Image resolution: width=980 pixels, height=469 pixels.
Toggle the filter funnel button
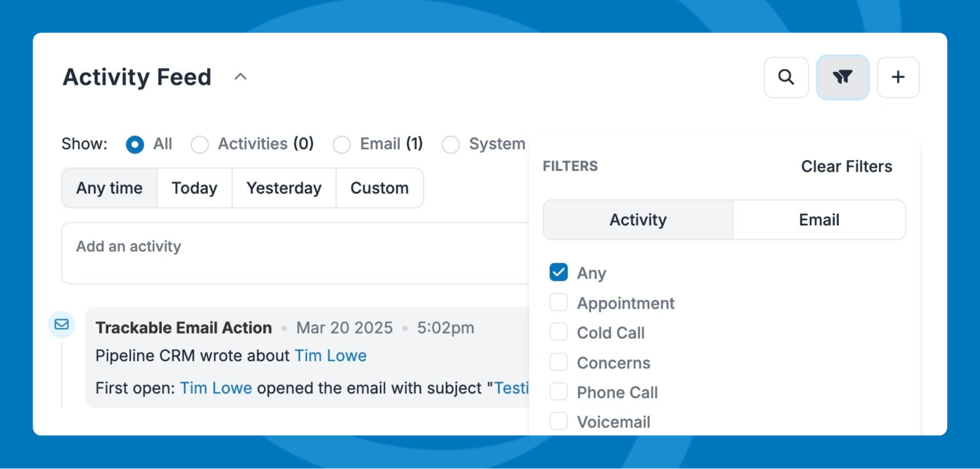843,77
